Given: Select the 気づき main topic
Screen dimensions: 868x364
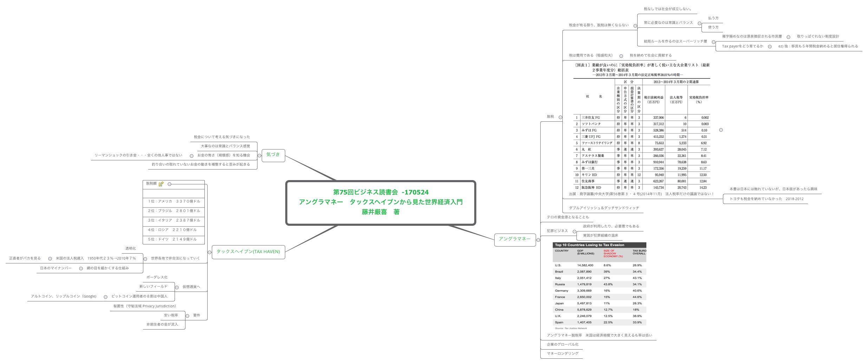Looking at the screenshot, I should [273, 155].
